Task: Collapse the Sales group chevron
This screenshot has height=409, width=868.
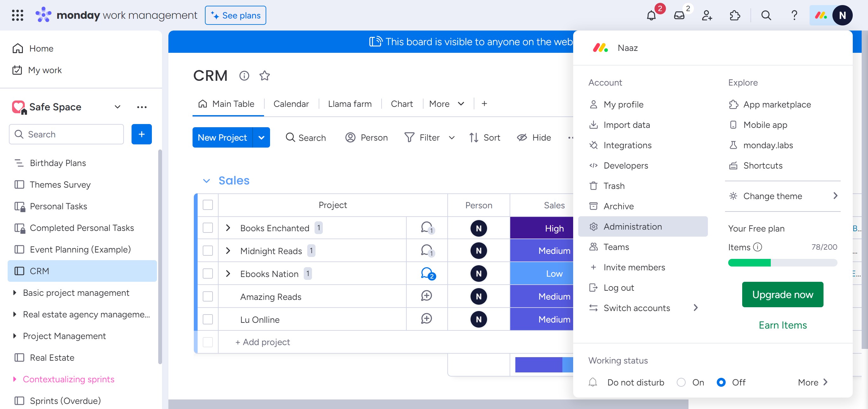Action: (x=206, y=181)
